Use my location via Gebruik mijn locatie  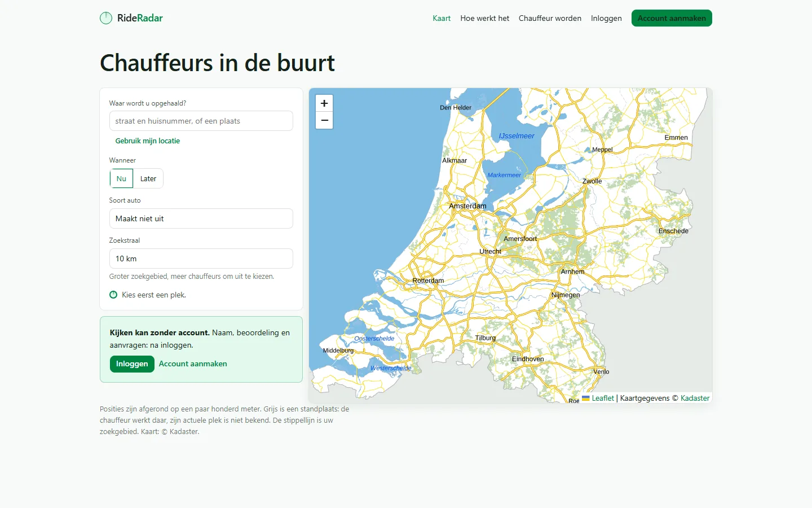tap(148, 141)
